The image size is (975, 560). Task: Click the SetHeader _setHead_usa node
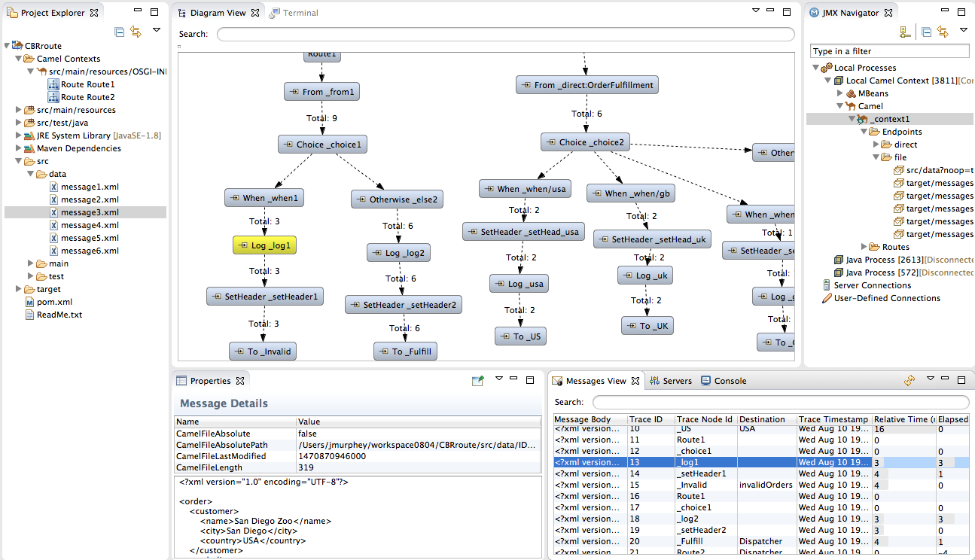pos(523,232)
